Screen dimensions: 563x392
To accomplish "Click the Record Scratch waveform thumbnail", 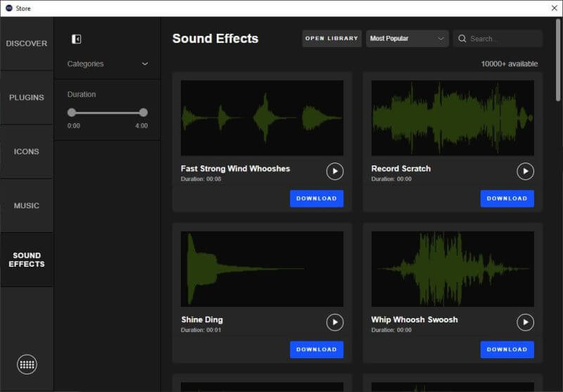I will click(453, 118).
